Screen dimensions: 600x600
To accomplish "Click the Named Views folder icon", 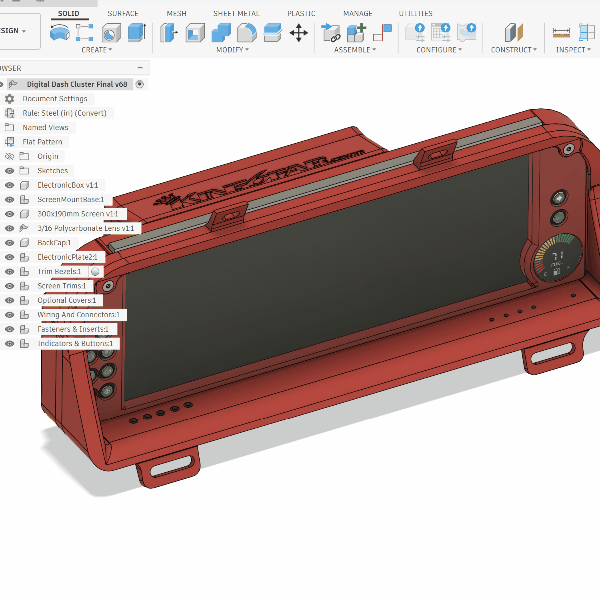I will click(10, 127).
